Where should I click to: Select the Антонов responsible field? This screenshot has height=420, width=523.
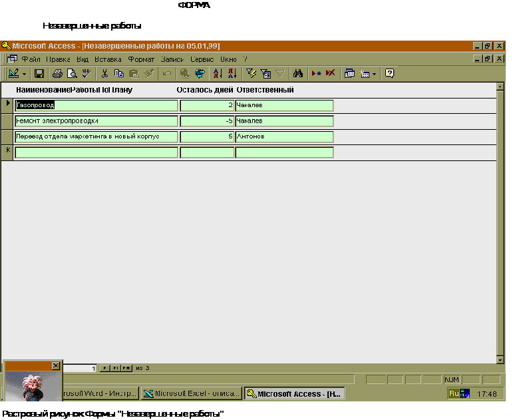coord(283,136)
